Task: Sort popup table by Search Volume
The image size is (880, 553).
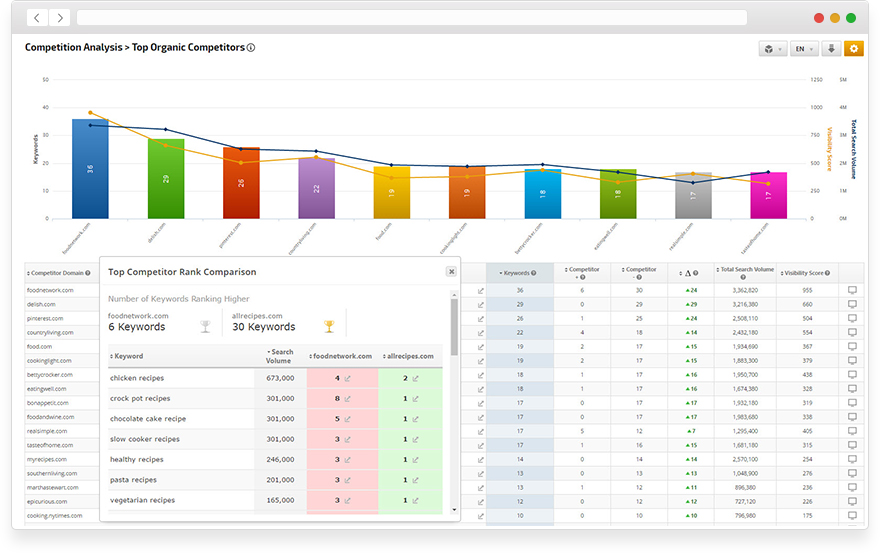Action: pyautogui.click(x=280, y=355)
